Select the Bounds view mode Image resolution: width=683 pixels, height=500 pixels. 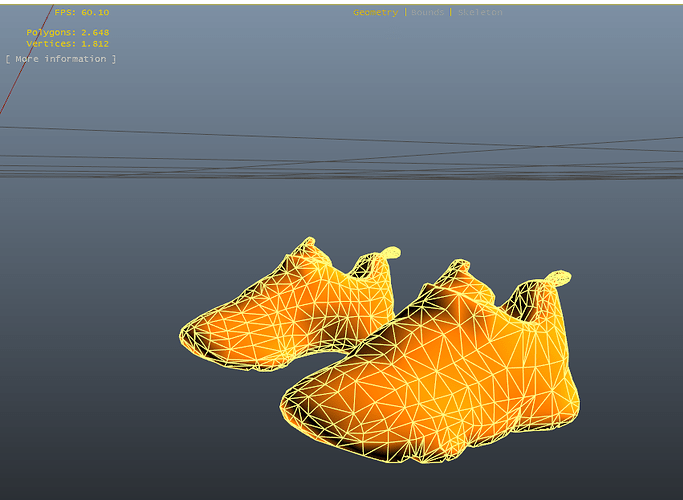coord(427,12)
